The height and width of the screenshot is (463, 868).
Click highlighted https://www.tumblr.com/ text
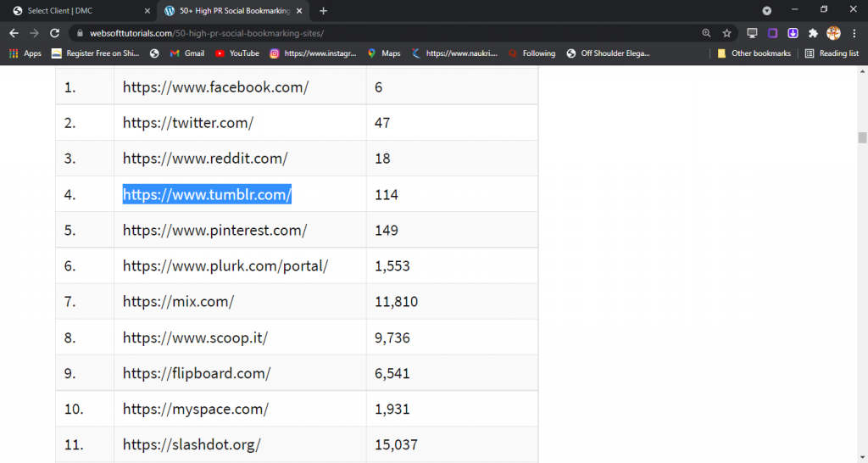tap(207, 194)
